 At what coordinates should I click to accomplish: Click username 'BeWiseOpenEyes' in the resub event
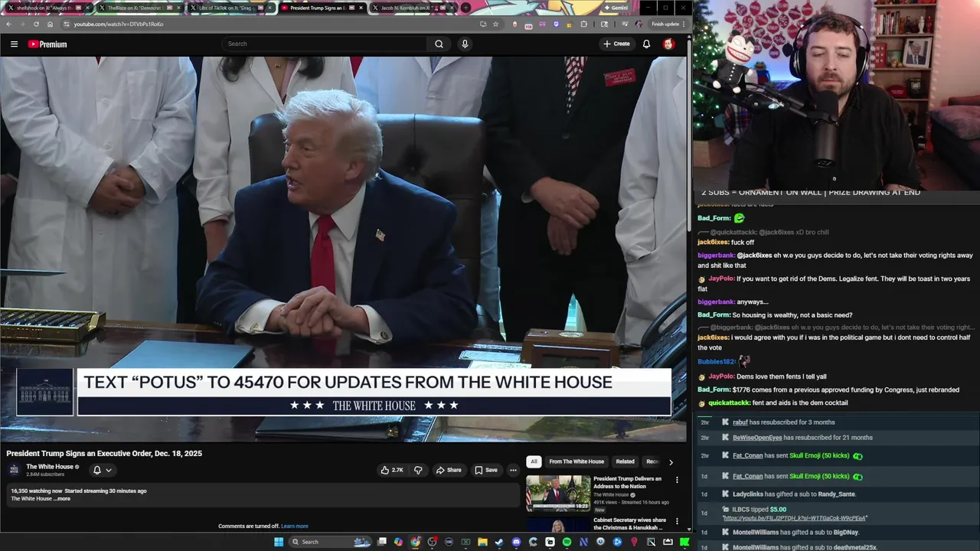(757, 438)
